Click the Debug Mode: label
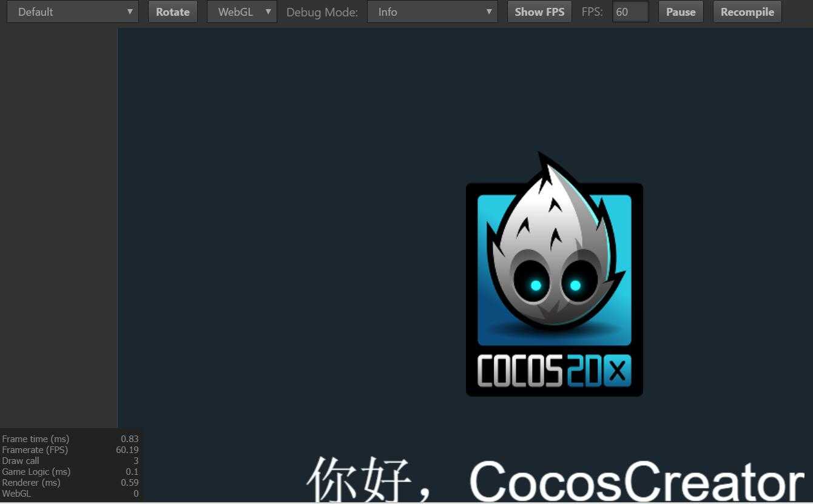The image size is (813, 504). pyautogui.click(x=322, y=12)
